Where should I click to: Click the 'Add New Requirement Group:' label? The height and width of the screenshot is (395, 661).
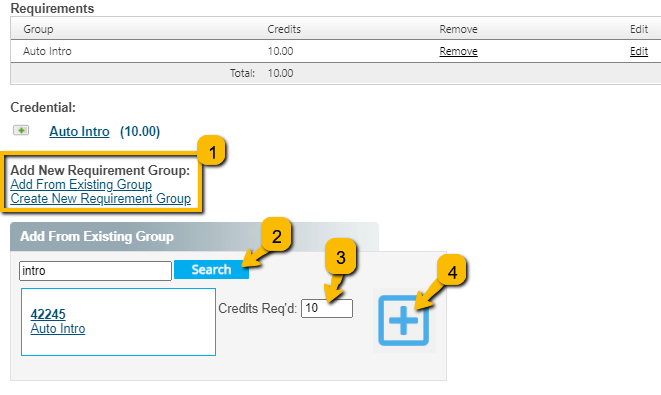pos(100,170)
